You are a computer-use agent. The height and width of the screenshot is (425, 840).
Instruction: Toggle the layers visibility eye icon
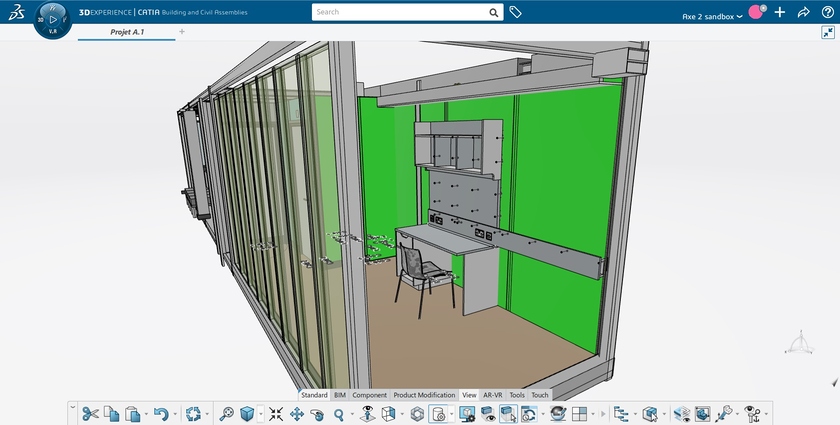[681, 413]
